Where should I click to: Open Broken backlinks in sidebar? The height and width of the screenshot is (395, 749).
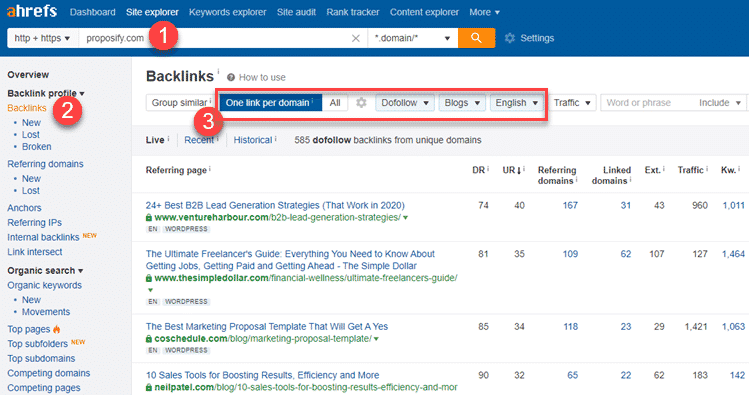tap(36, 147)
